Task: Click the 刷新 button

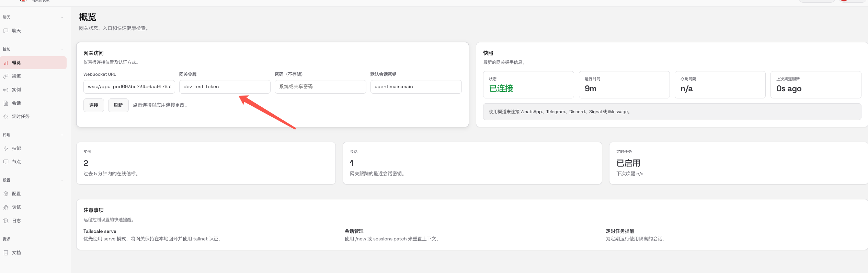Action: [x=118, y=105]
